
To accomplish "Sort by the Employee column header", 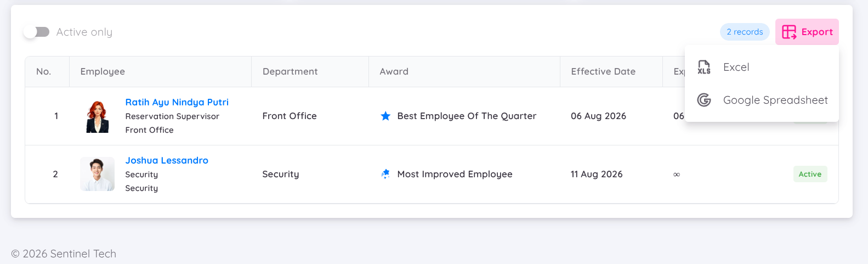I will pos(103,71).
